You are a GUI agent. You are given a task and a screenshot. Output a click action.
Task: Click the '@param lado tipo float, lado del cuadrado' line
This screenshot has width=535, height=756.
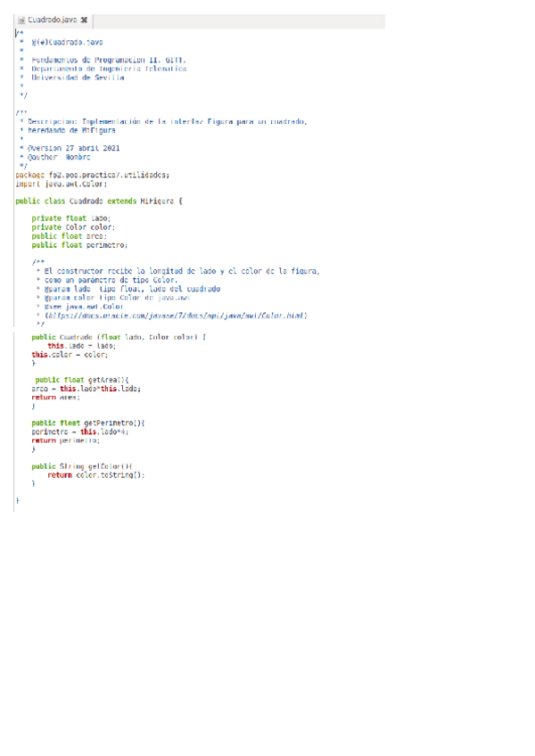click(x=132, y=289)
